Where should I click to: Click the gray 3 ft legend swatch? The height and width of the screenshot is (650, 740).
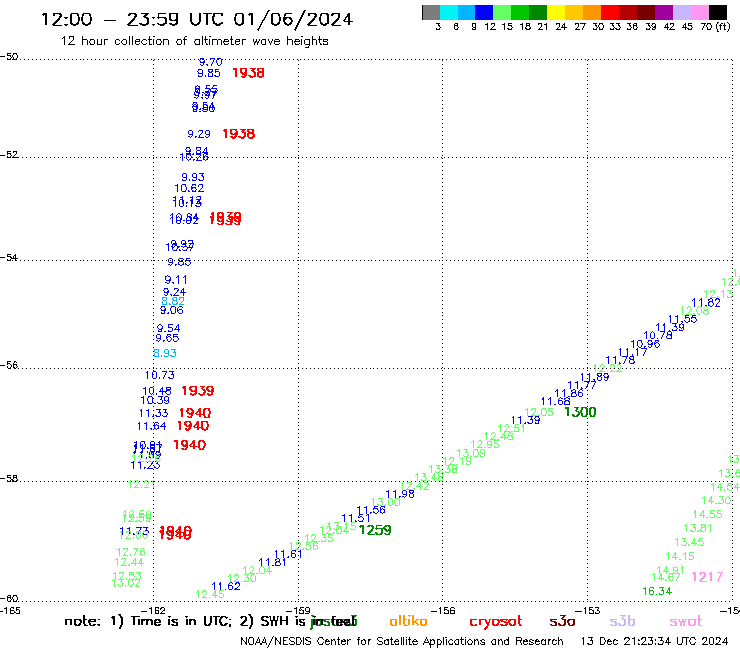click(x=431, y=12)
